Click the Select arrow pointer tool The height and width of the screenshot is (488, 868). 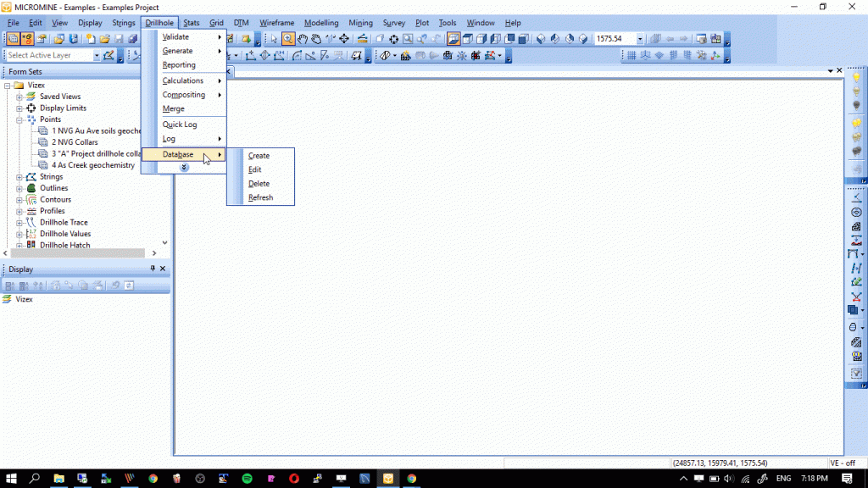(x=274, y=39)
